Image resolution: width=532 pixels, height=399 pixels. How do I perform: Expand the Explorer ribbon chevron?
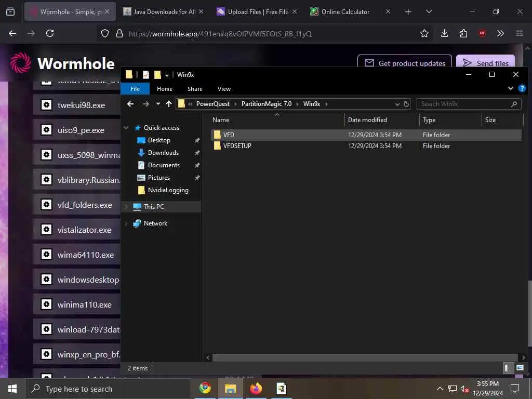click(510, 88)
